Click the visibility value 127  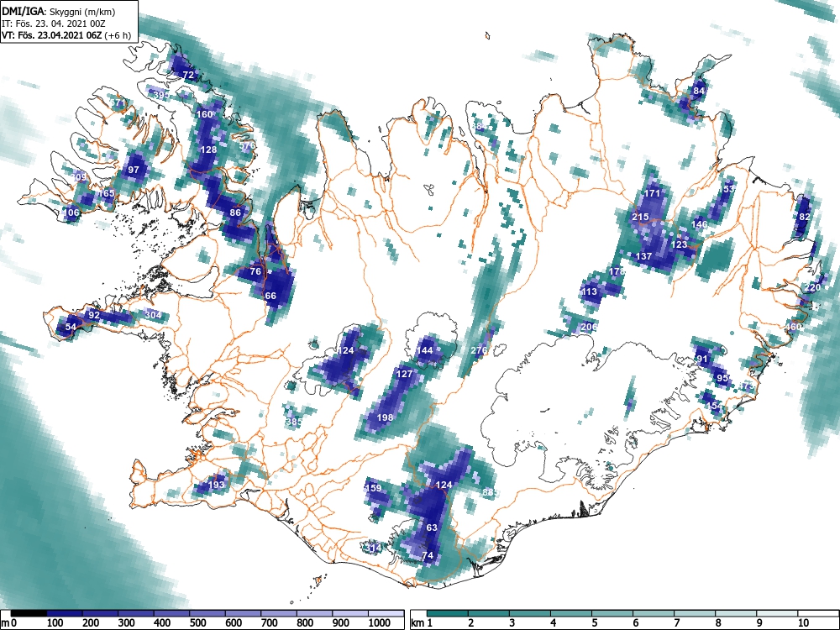point(405,374)
